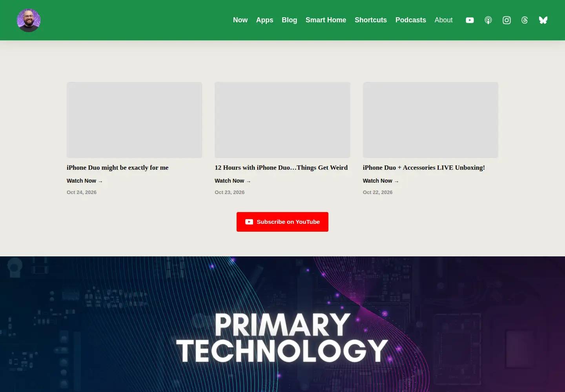
Task: Click the Primary Technology banner
Action: coord(282,324)
